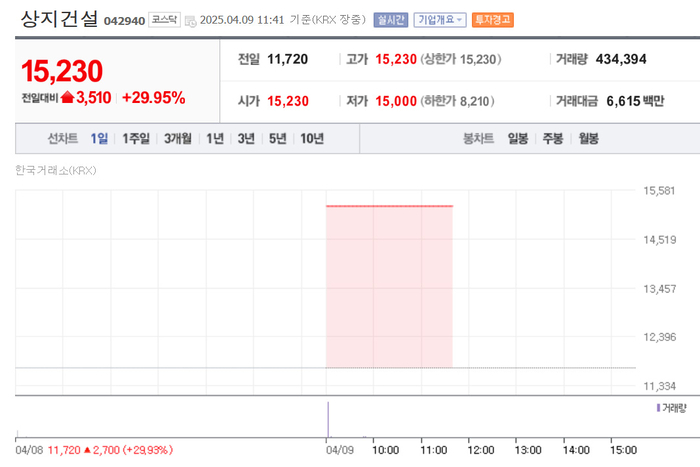The width and height of the screenshot is (700, 467).
Task: Click the 투자경고 warning badge
Action: click(x=492, y=20)
